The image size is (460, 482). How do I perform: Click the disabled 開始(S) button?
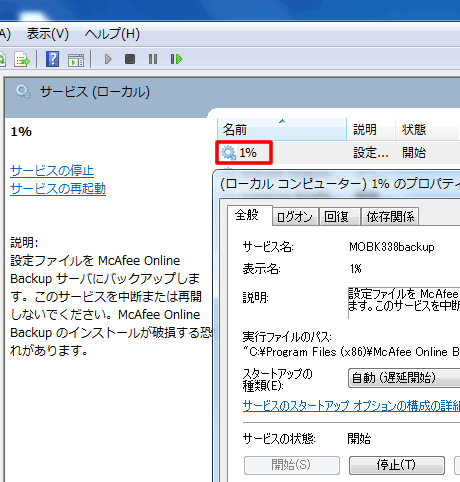(x=292, y=465)
